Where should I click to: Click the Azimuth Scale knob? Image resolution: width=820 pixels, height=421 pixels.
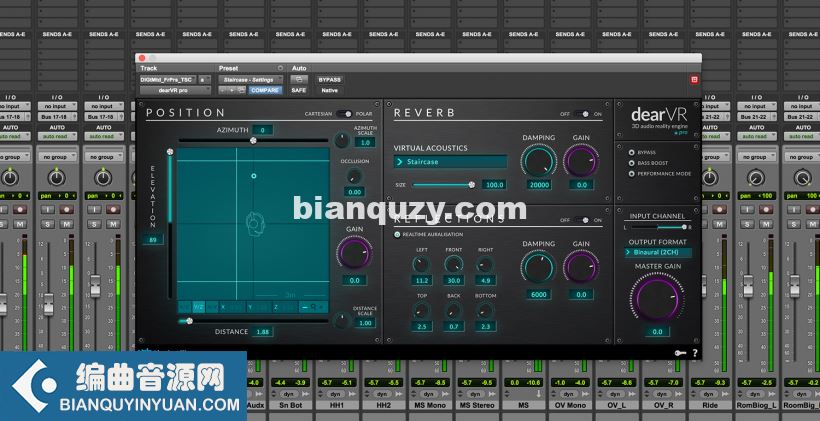click(x=341, y=140)
